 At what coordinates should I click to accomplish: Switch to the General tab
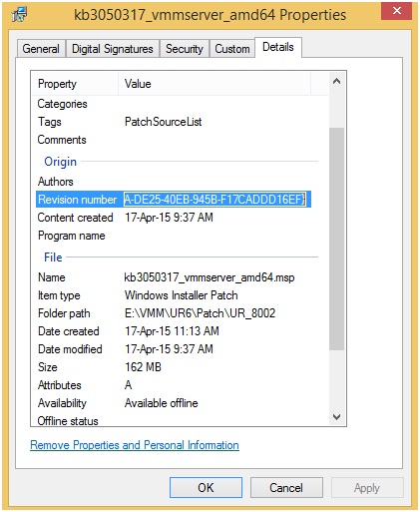(41, 49)
